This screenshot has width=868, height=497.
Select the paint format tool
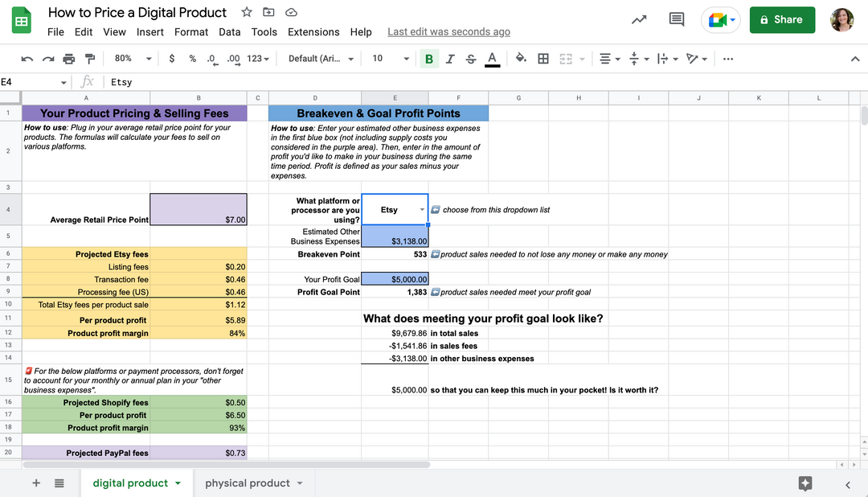(x=90, y=59)
